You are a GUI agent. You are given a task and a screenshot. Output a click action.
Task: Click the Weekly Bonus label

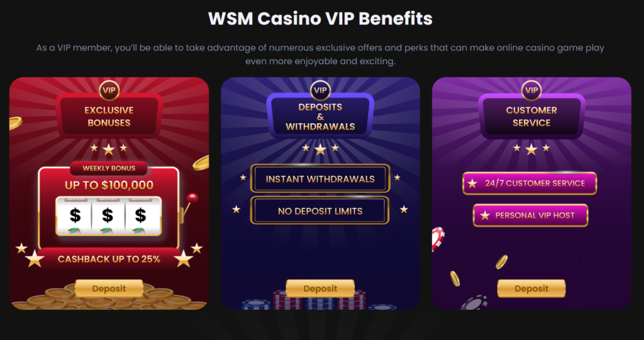(108, 168)
